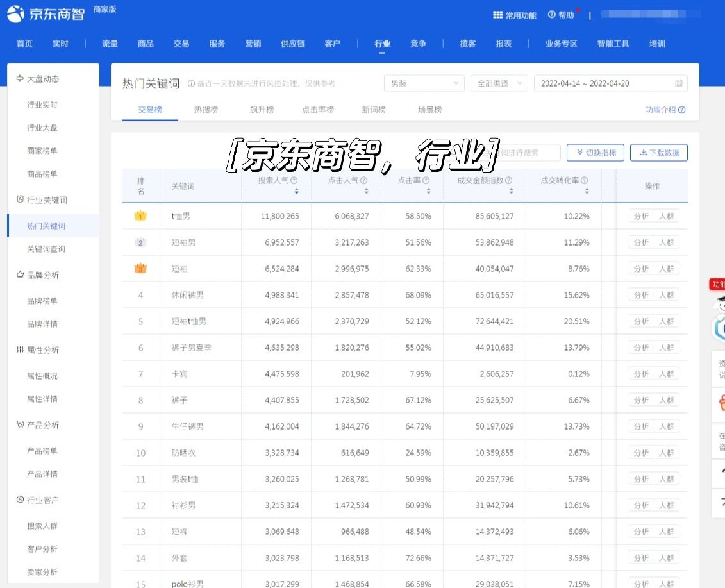725x588 pixels.
Task: Click 下载数据 button
Action: (659, 153)
